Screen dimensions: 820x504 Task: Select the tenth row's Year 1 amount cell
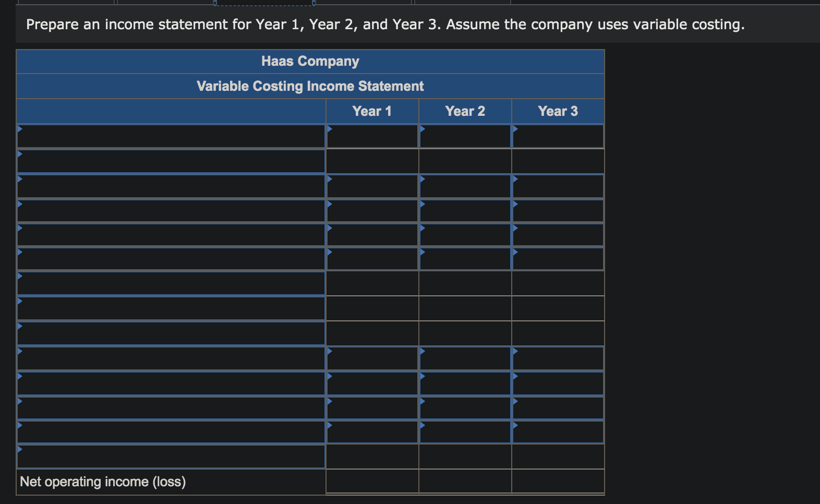(x=372, y=358)
